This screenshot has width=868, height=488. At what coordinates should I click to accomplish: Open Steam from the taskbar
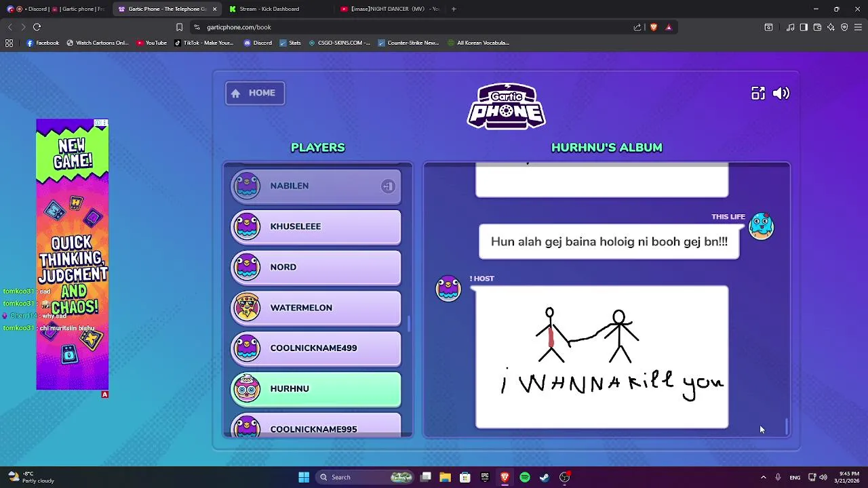coord(545,477)
